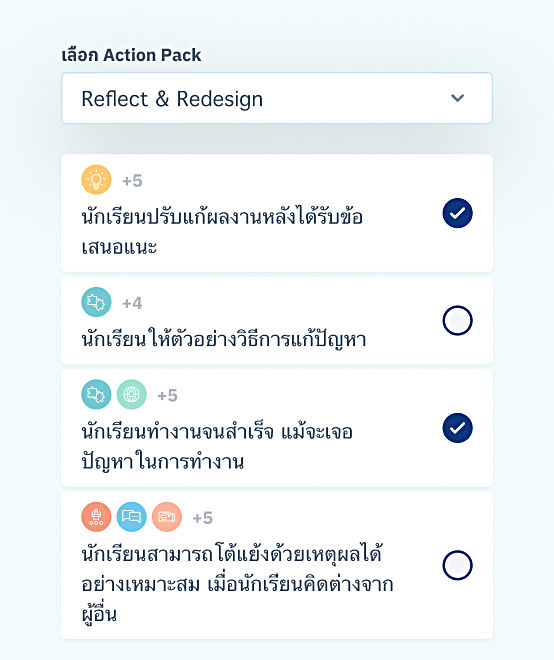Uncheck the นักเรียนทำงานจนสำเร็จ item checkmark
The height and width of the screenshot is (660, 554).
click(457, 428)
